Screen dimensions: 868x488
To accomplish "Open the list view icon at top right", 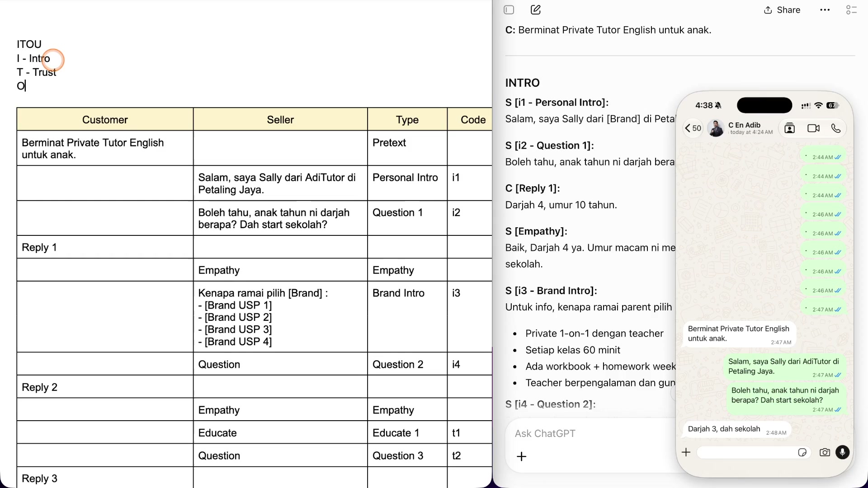I will [x=851, y=10].
